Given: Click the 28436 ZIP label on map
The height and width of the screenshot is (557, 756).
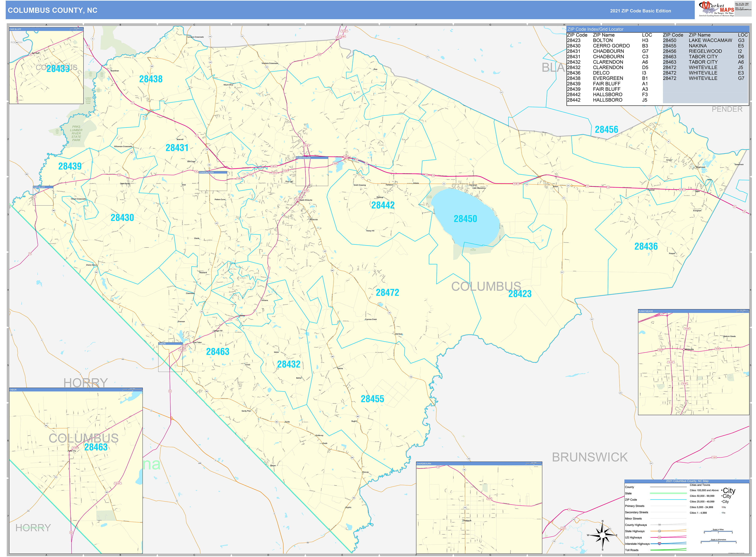Looking at the screenshot, I should (646, 246).
